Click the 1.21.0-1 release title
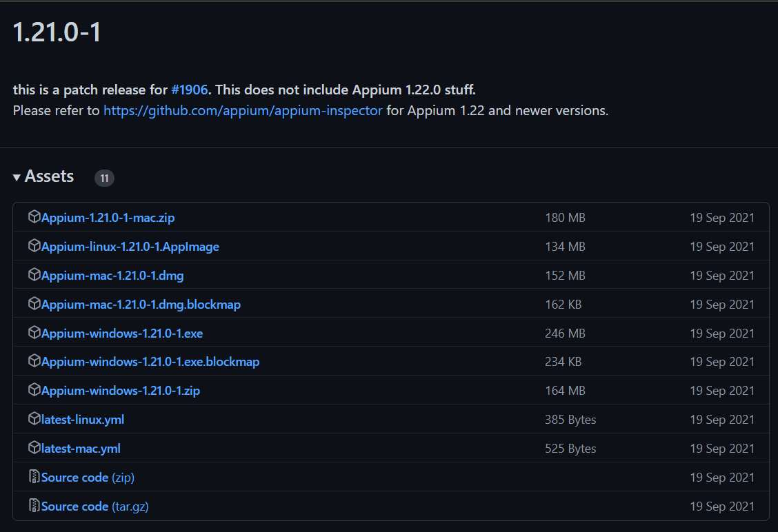The width and height of the screenshot is (778, 532). 57,32
